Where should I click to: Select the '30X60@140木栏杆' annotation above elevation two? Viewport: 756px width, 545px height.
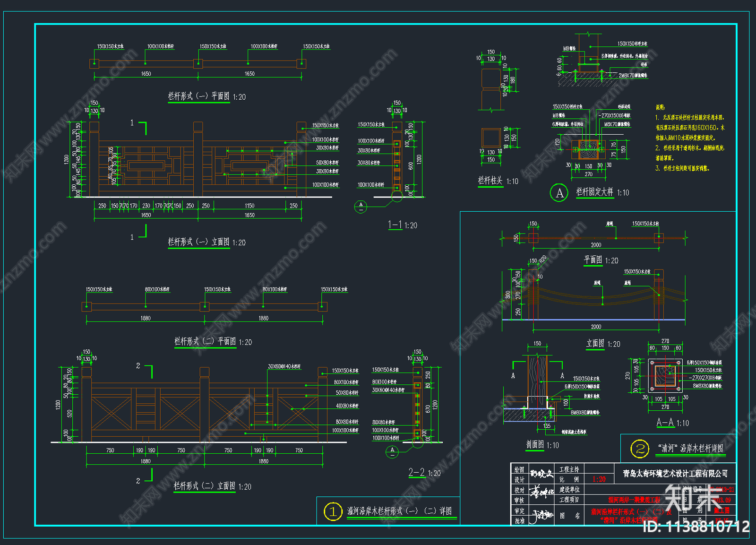coord(284,366)
